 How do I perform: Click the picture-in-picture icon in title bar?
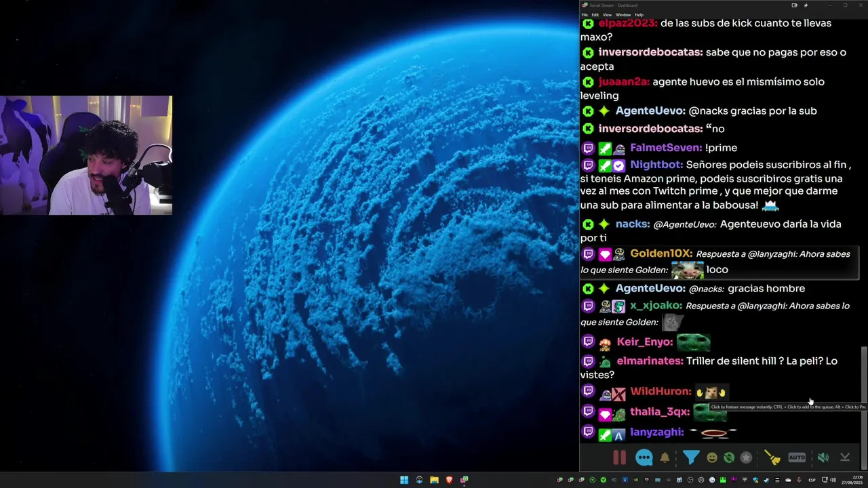[x=794, y=5]
